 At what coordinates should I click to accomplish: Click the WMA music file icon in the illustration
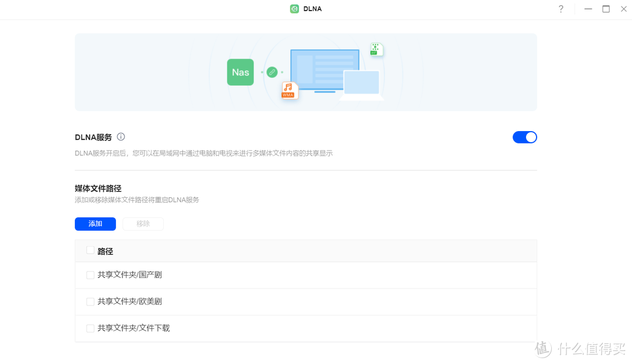pyautogui.click(x=289, y=90)
